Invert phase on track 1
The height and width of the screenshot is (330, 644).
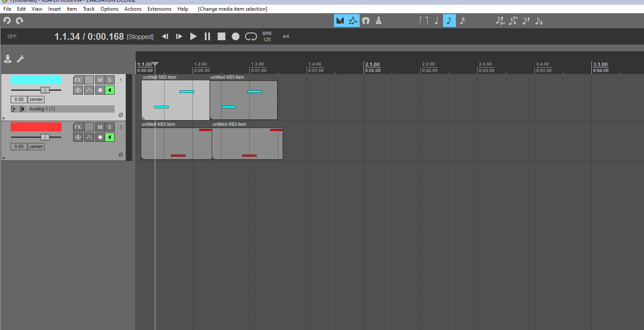point(121,115)
